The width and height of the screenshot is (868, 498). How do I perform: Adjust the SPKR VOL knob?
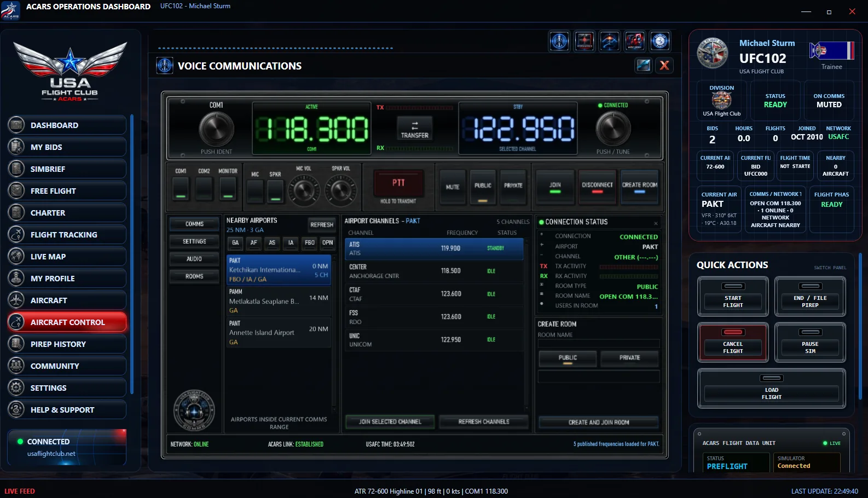point(340,190)
